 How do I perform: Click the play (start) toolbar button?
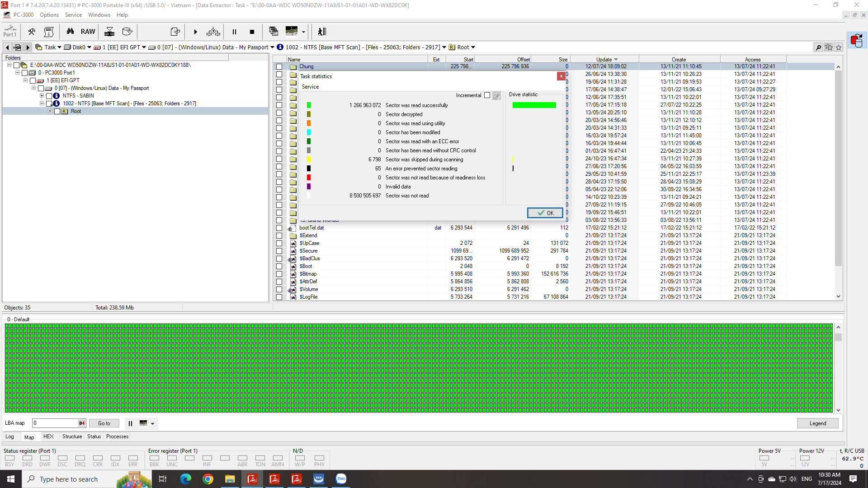(195, 32)
